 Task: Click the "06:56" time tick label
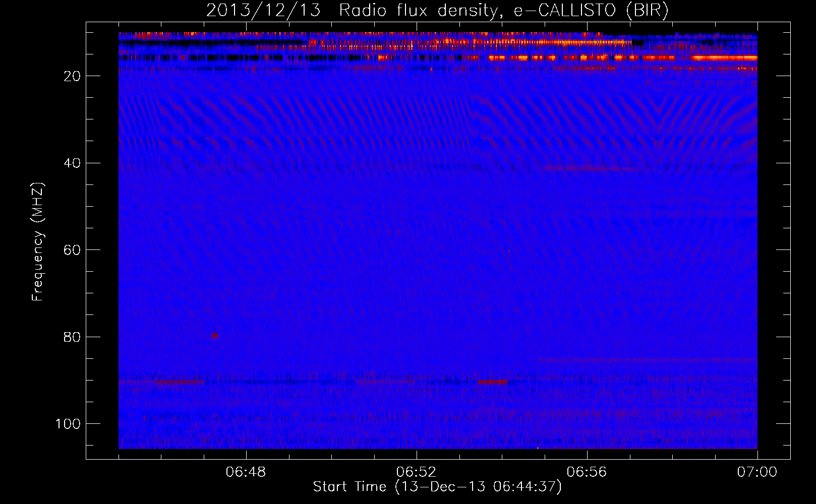[587, 472]
